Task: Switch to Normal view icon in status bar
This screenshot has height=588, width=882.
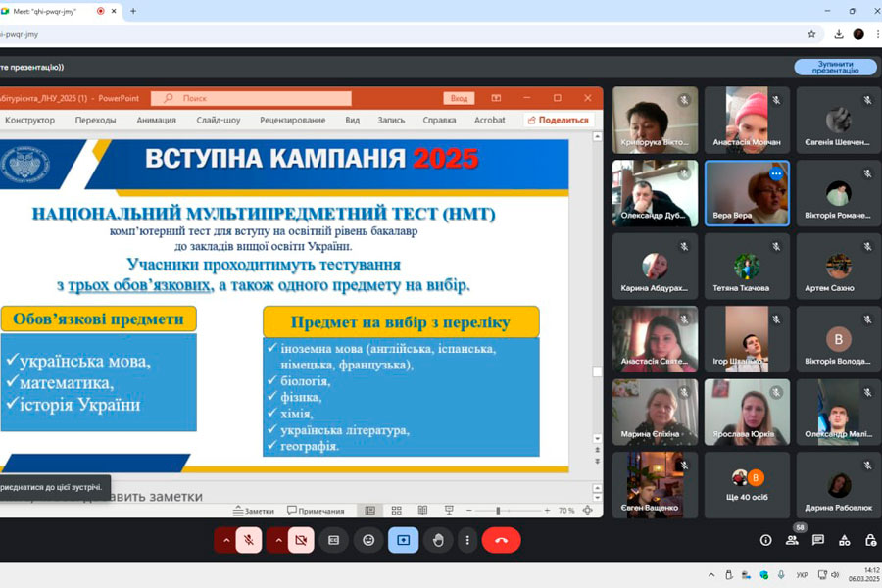Action: click(x=370, y=511)
